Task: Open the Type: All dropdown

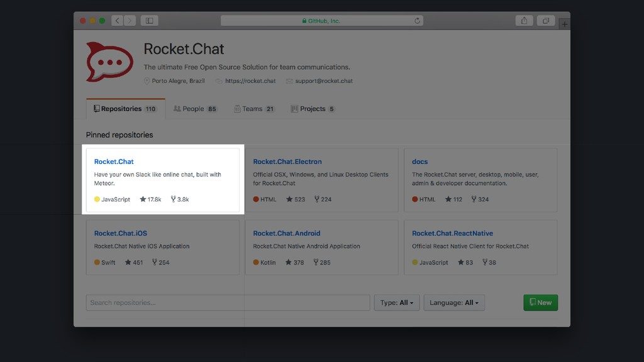Action: click(x=397, y=302)
